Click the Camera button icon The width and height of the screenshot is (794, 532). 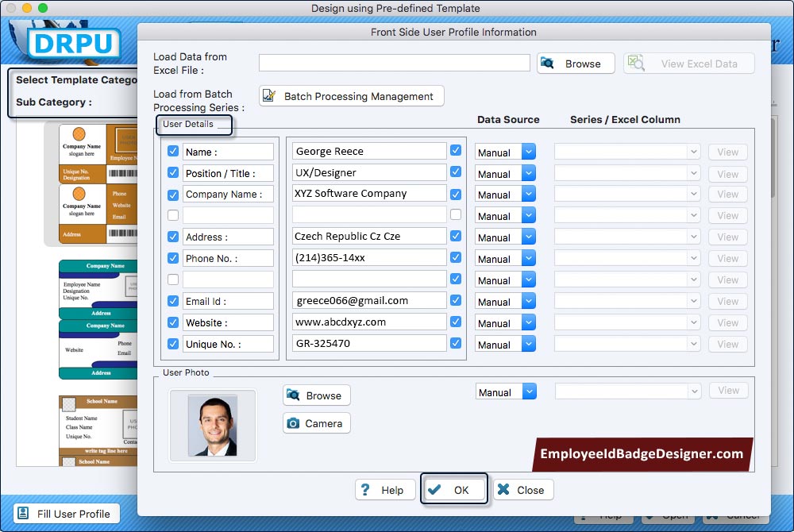tap(293, 423)
